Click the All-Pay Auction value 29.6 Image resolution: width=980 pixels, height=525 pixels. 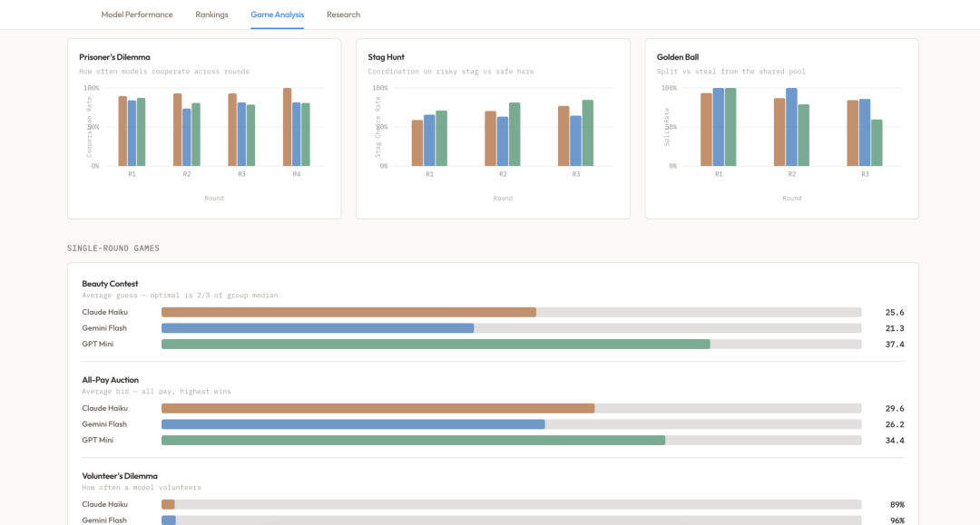(x=895, y=408)
